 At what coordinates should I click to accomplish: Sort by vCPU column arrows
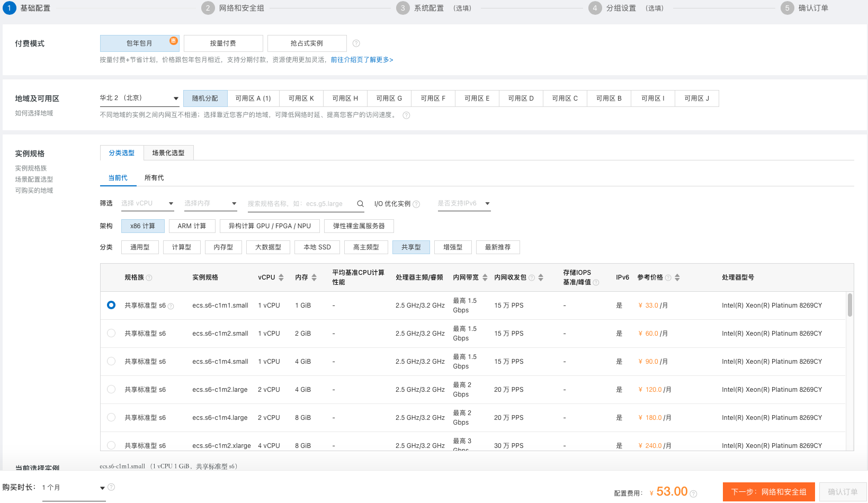point(281,277)
